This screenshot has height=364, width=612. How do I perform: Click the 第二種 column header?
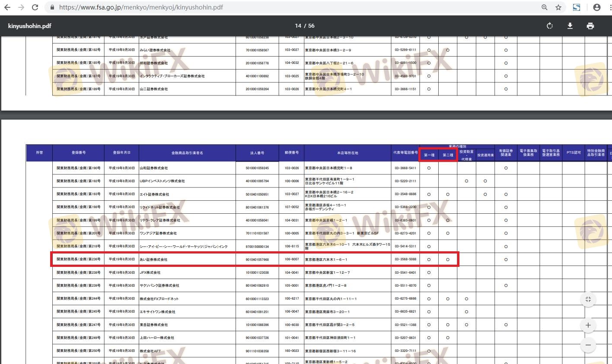[448, 155]
